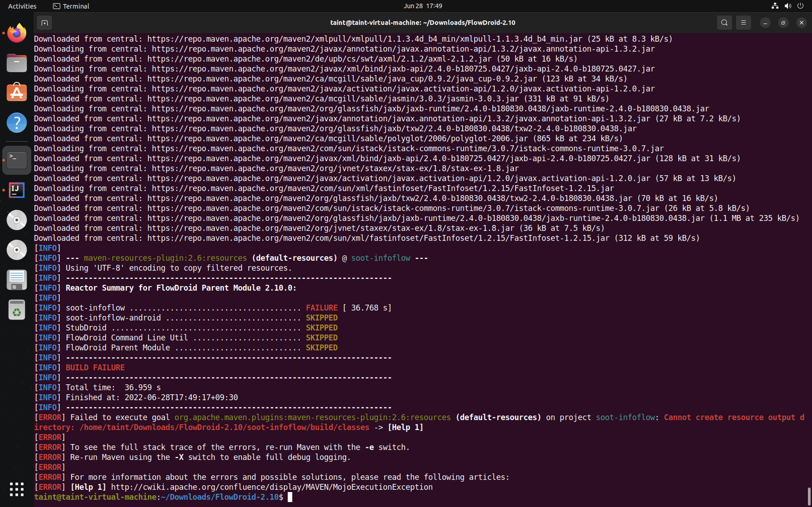Open the floppy disk drive from the dock

tap(17, 280)
